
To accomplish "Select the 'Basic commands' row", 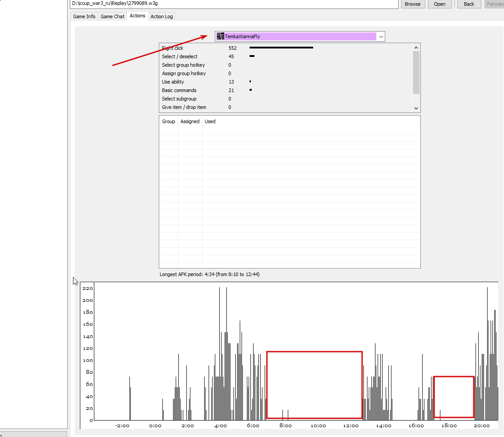I will (286, 90).
